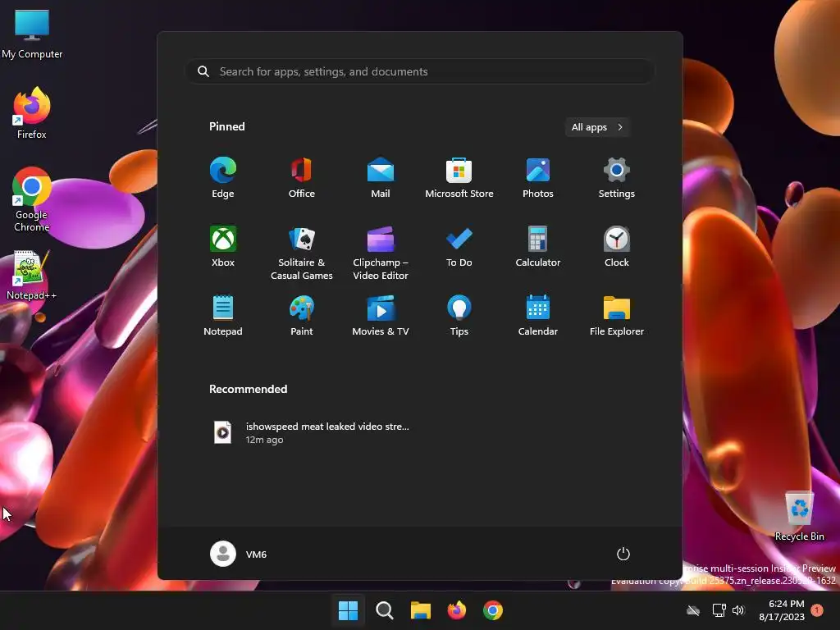This screenshot has height=630, width=840.
Task: Launch the Calendar app
Action: point(538,316)
